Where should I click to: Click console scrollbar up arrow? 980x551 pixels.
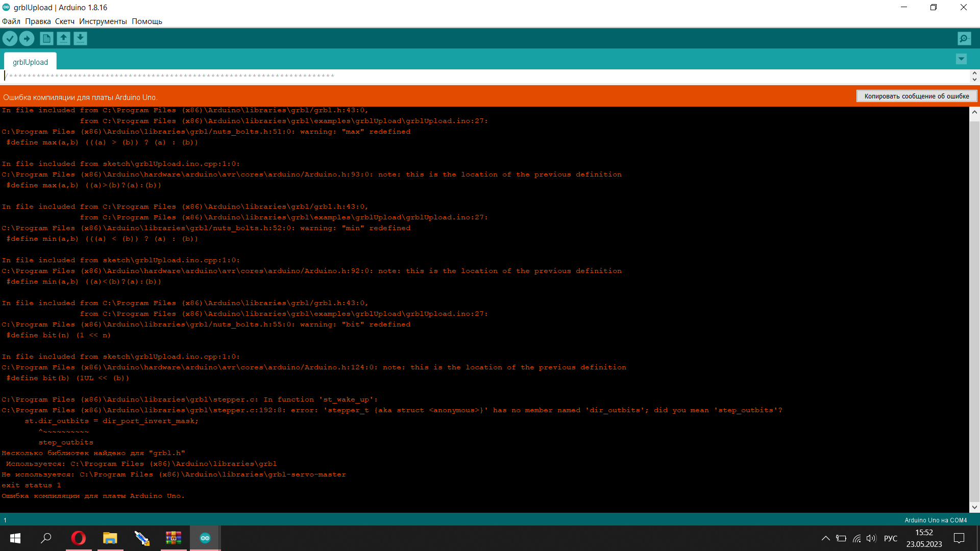974,112
